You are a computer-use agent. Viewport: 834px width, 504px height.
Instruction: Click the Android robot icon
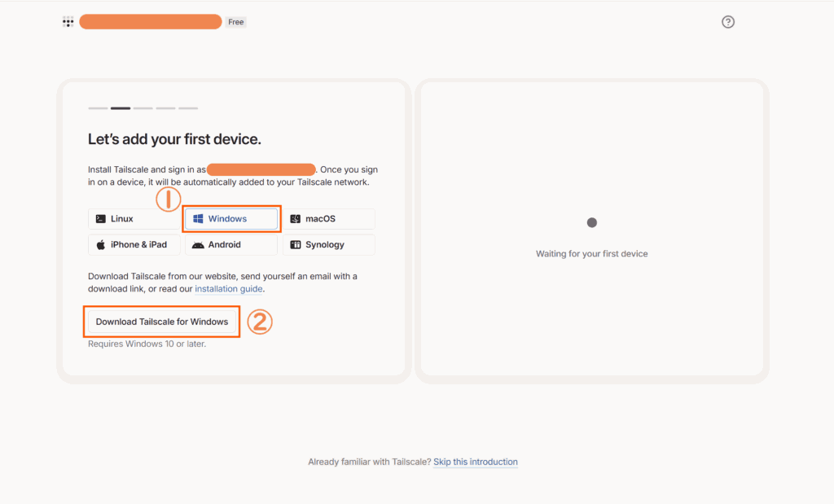[198, 244]
